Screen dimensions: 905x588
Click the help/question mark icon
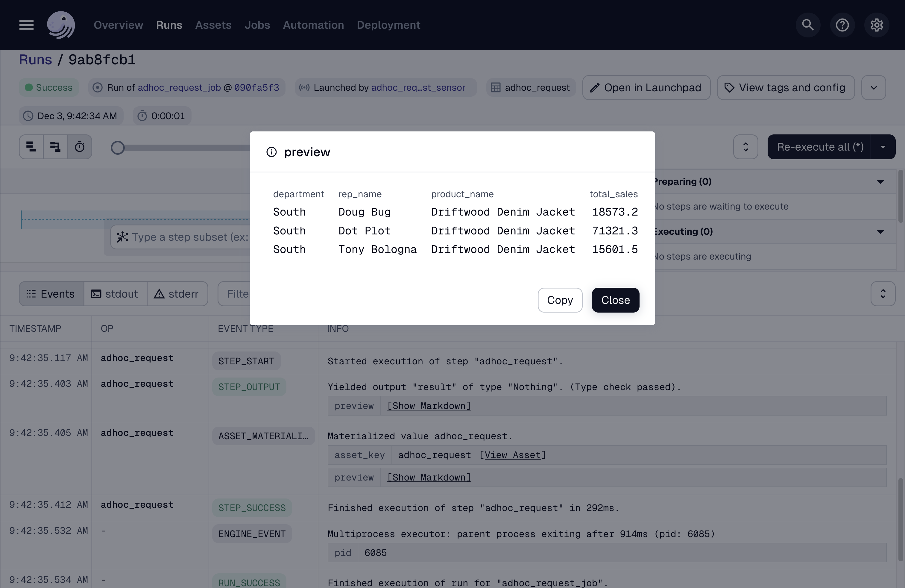coord(842,25)
